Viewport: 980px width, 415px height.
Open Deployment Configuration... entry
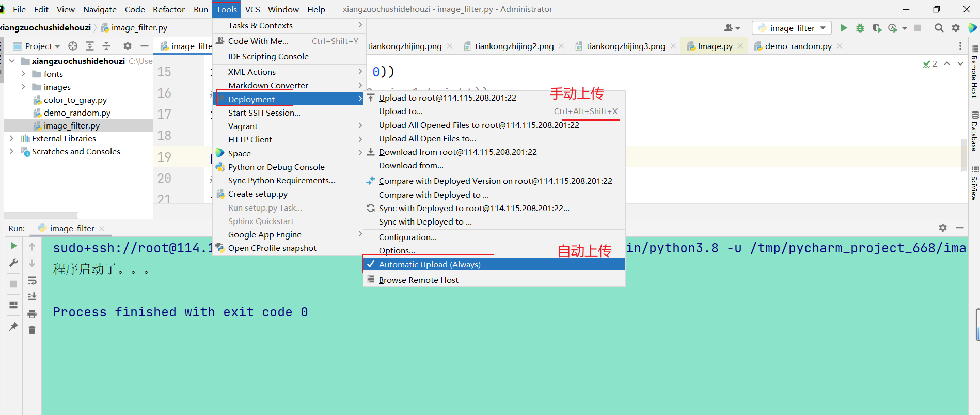[494, 237]
